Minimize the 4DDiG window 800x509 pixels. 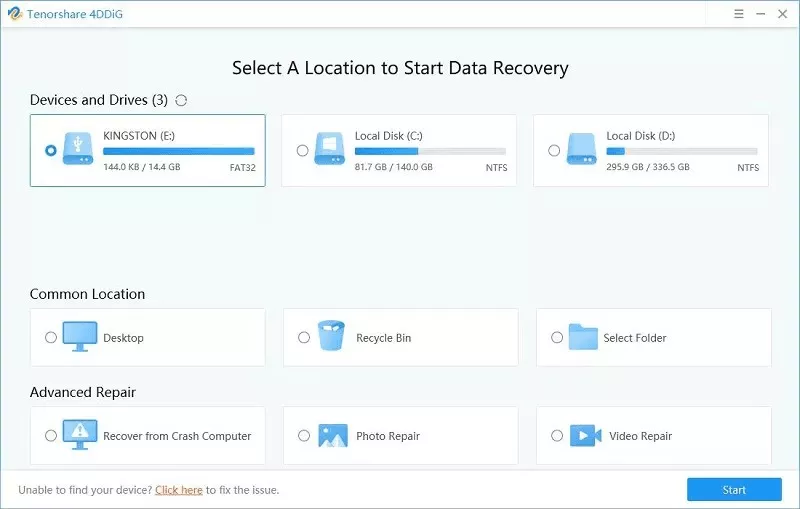point(761,14)
